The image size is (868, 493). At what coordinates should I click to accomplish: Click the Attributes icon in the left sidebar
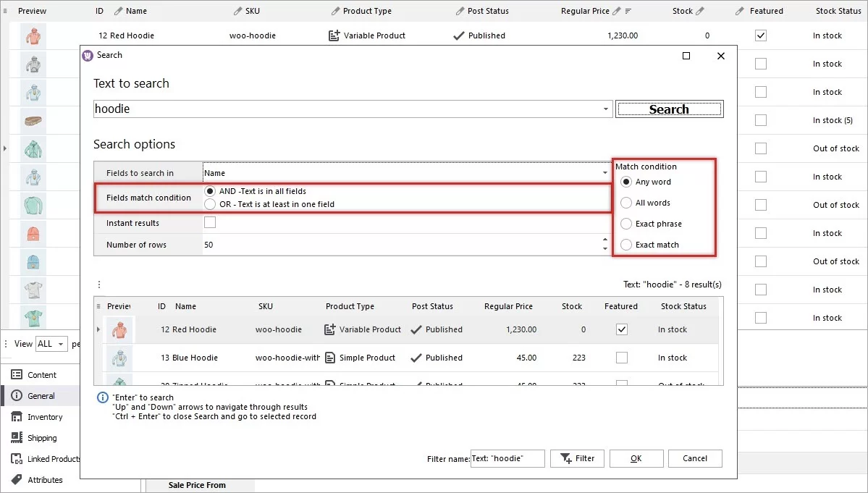pos(17,479)
